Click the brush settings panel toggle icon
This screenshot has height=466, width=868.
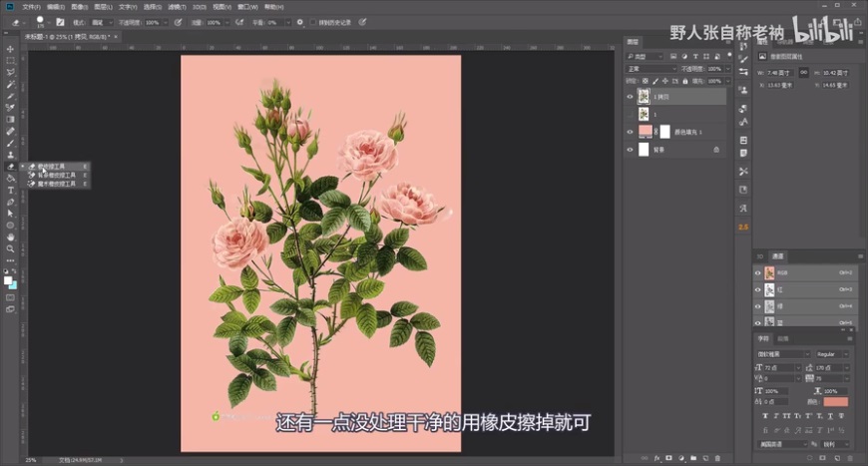tap(60, 22)
